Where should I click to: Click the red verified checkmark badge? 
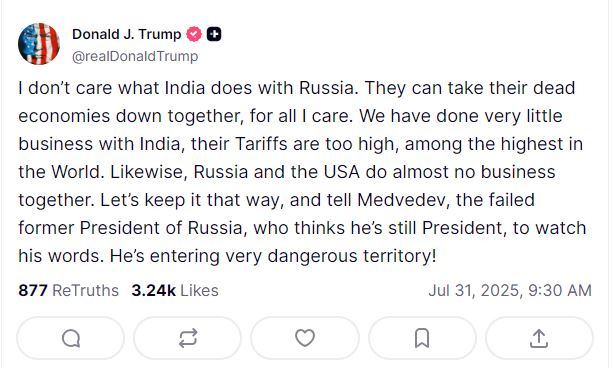pyautogui.click(x=194, y=34)
